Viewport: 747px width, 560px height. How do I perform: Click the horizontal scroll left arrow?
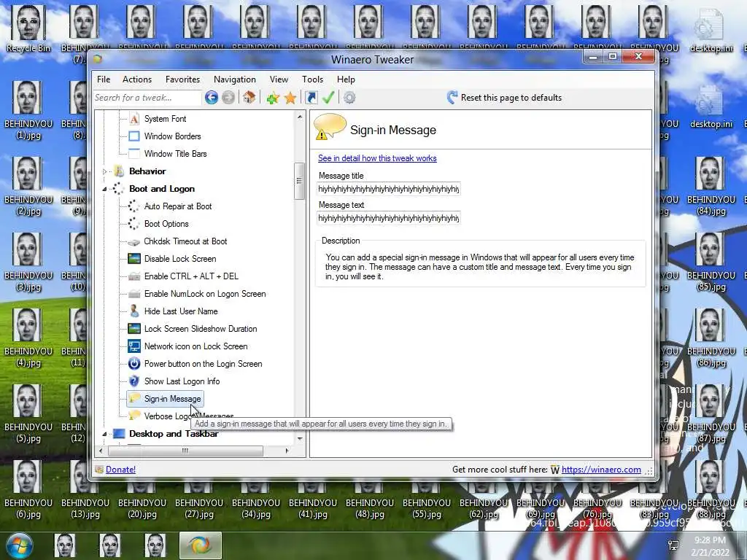coord(100,451)
